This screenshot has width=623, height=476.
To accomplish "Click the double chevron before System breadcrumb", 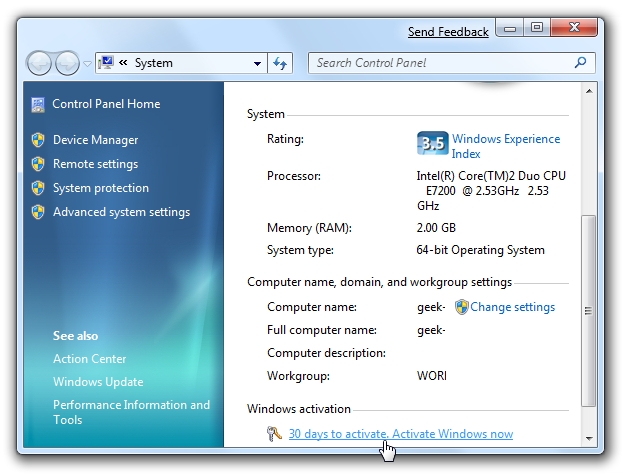I will tap(123, 62).
